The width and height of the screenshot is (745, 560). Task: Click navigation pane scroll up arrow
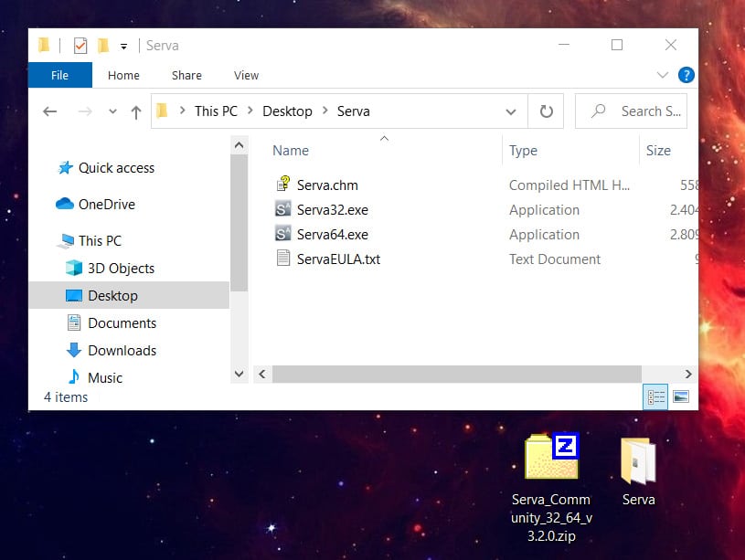pyautogui.click(x=239, y=145)
